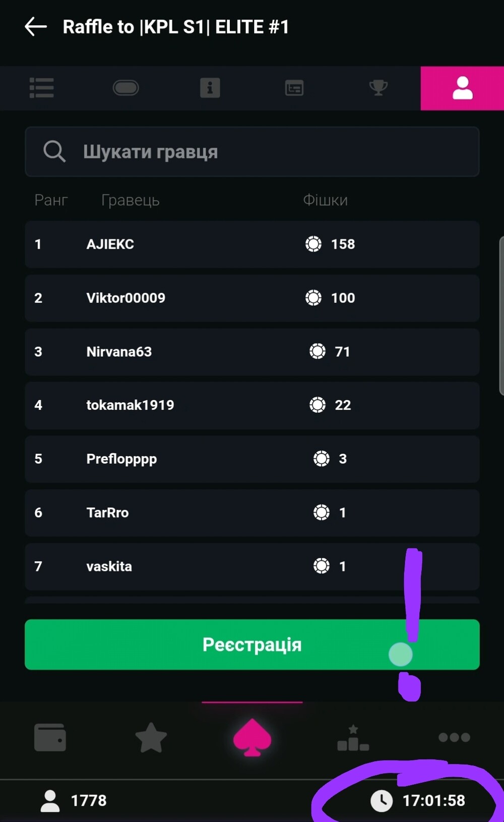
Task: Open player Nirvana63 entry
Action: coord(252,351)
